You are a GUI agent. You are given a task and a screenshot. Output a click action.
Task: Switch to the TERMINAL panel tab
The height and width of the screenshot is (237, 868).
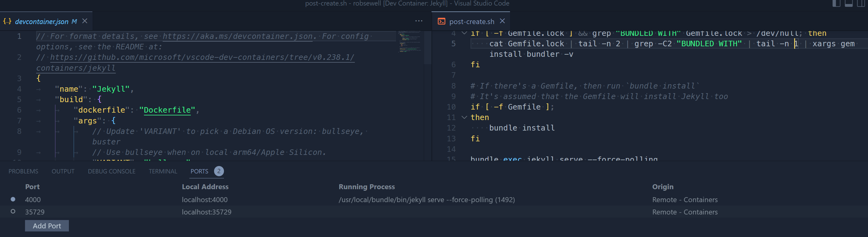(x=163, y=171)
